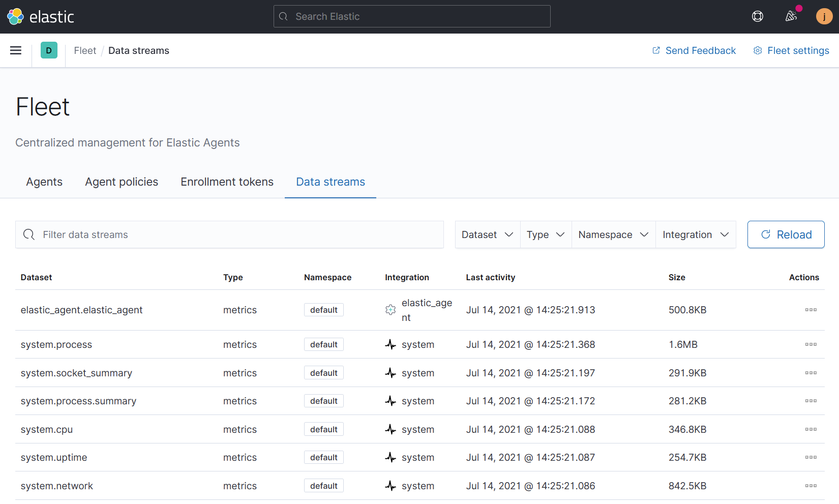Open the hamburger navigation menu
839x504 pixels.
(x=16, y=50)
